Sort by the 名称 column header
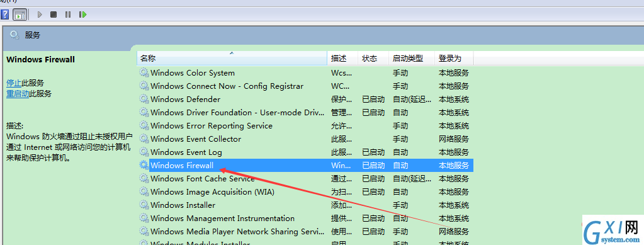 [232, 59]
